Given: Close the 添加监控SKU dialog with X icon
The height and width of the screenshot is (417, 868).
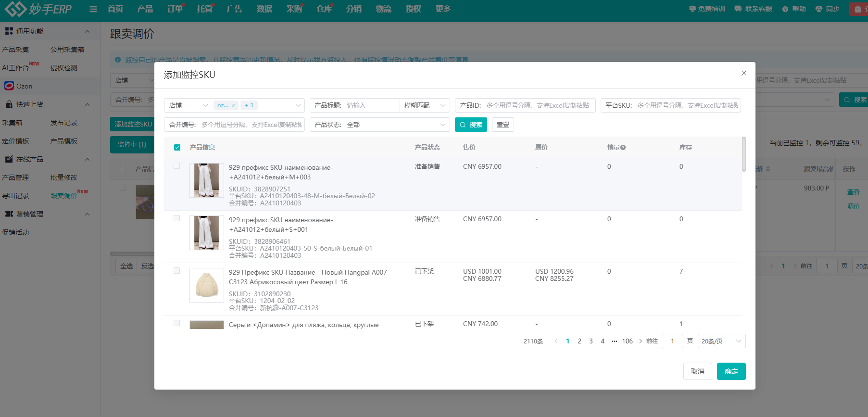Looking at the screenshot, I should click(743, 73).
